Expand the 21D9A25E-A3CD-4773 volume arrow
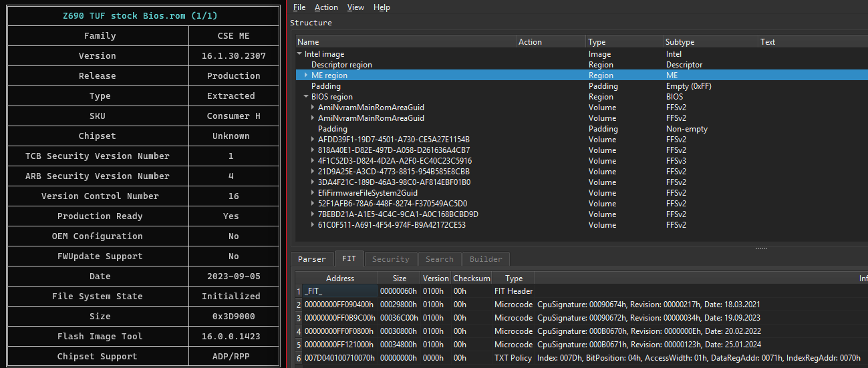 [313, 172]
